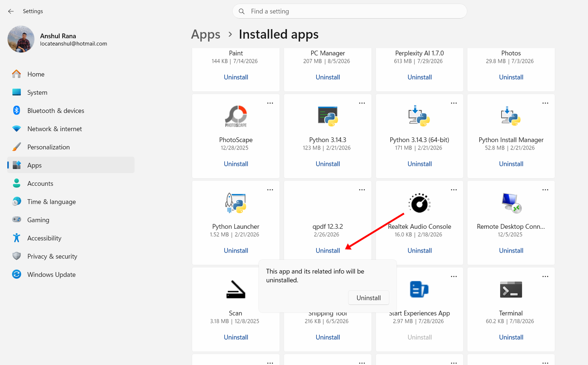Click the Realtek Audio Console app name
This screenshot has height=365, width=588.
[420, 227]
